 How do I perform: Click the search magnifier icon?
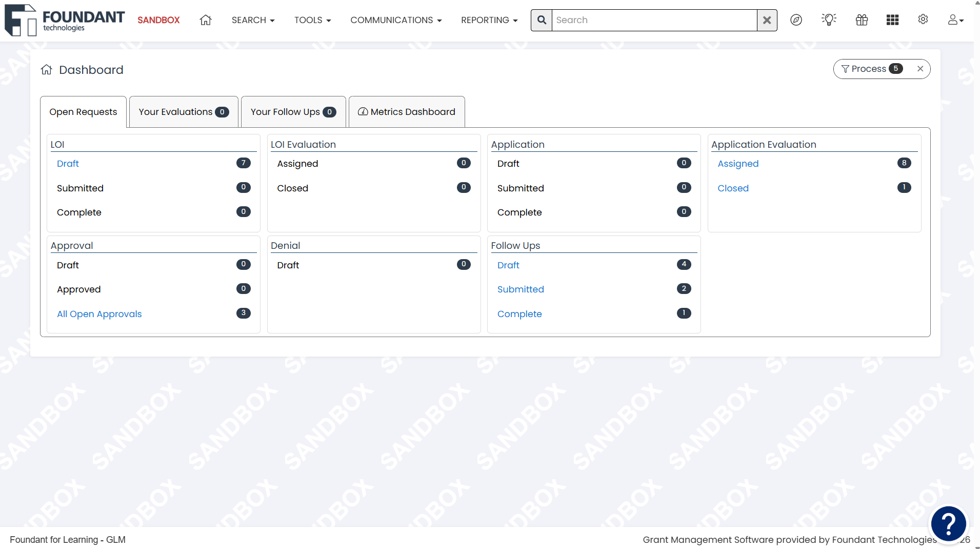(542, 20)
